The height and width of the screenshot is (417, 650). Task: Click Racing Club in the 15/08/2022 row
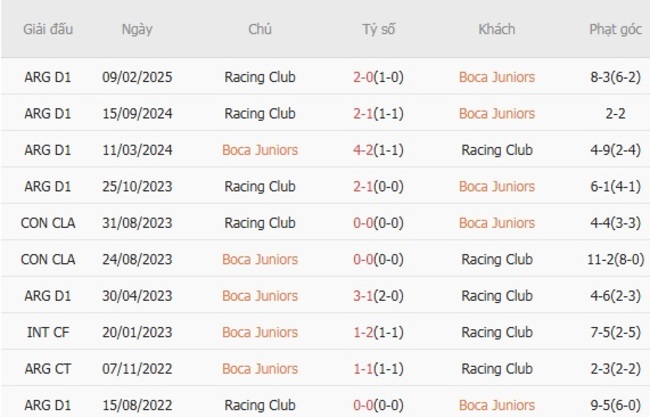click(260, 405)
